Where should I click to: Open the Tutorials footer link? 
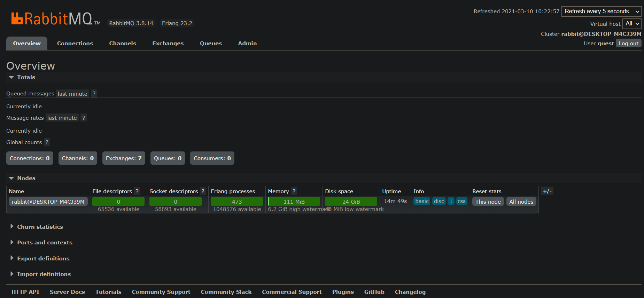(108, 292)
